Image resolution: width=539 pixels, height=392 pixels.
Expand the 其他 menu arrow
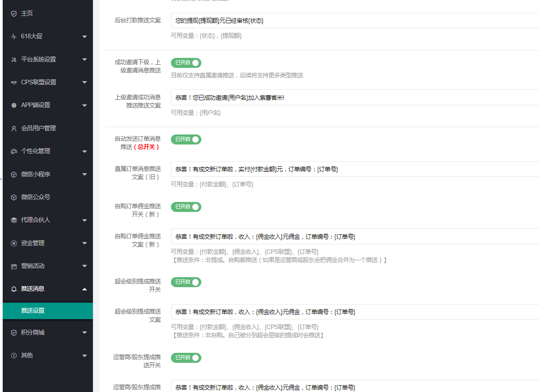coord(85,356)
